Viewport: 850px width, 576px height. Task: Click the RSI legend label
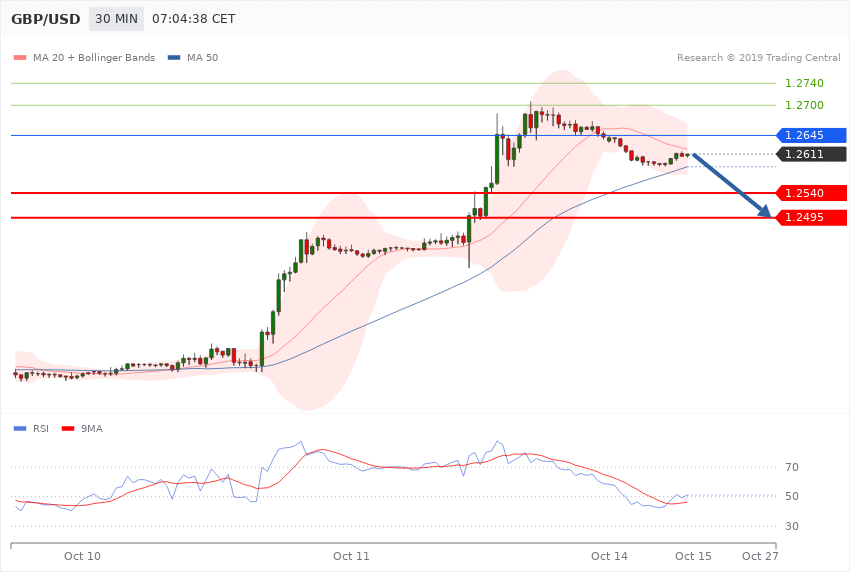point(41,429)
